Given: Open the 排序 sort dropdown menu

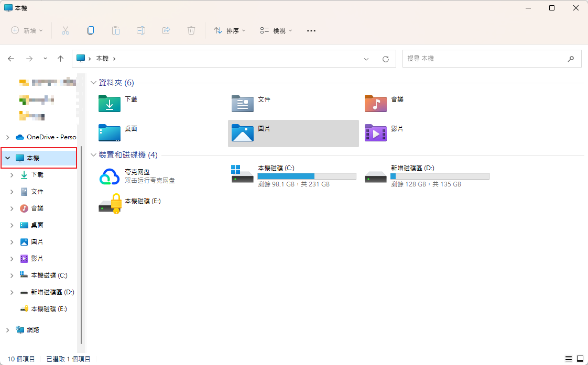Looking at the screenshot, I should pyautogui.click(x=230, y=30).
